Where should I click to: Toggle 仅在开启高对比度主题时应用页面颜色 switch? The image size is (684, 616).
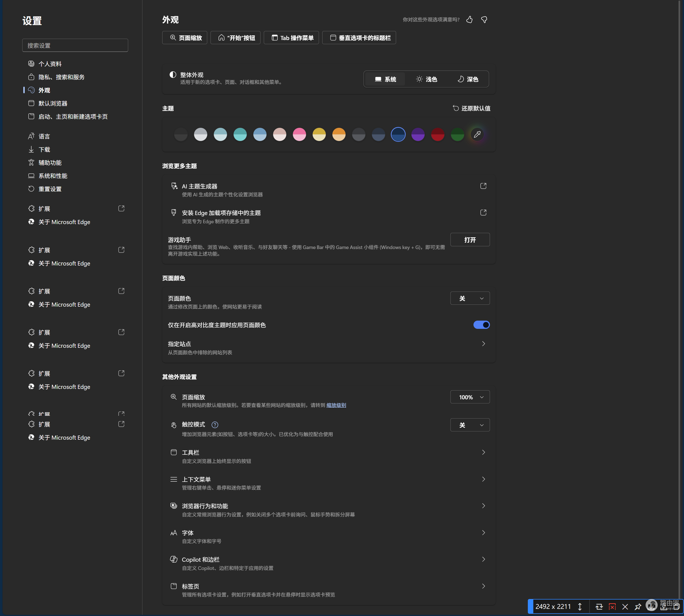pos(481,325)
